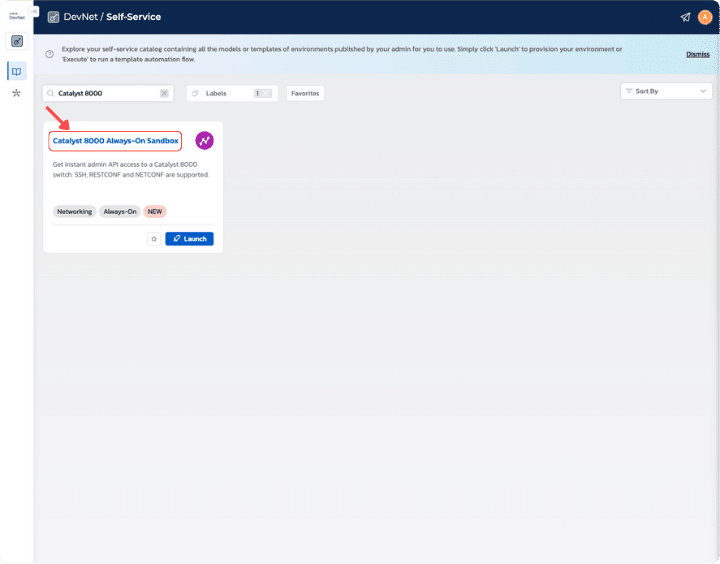This screenshot has height=564, width=720.
Task: Expand the sidebar with the arrow toggle
Action: (34, 11)
